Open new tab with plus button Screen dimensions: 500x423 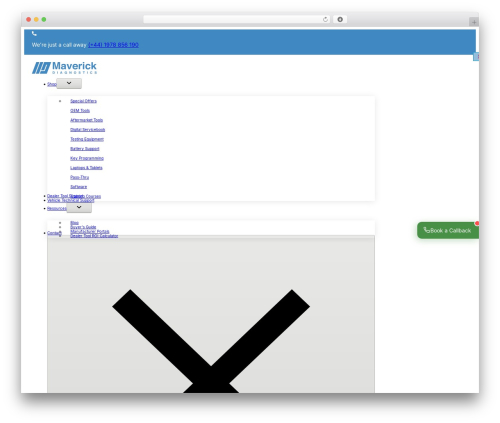(474, 22)
